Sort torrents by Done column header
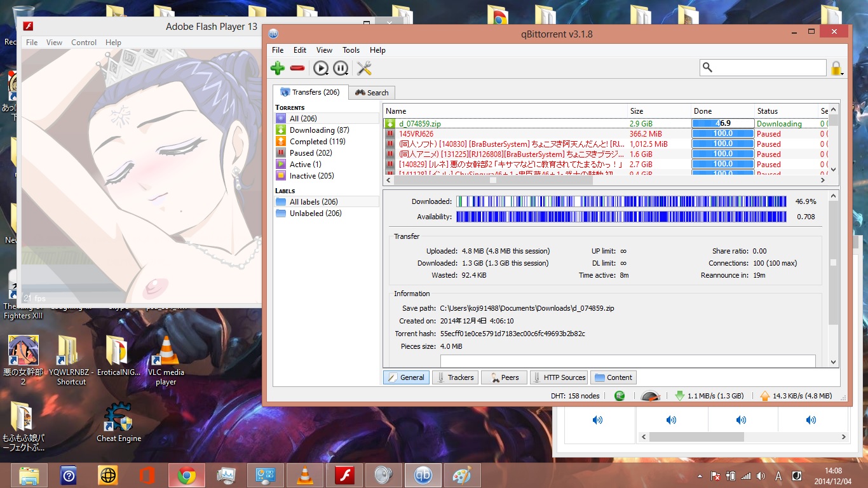Screen dimensions: 868x488 tap(723, 111)
